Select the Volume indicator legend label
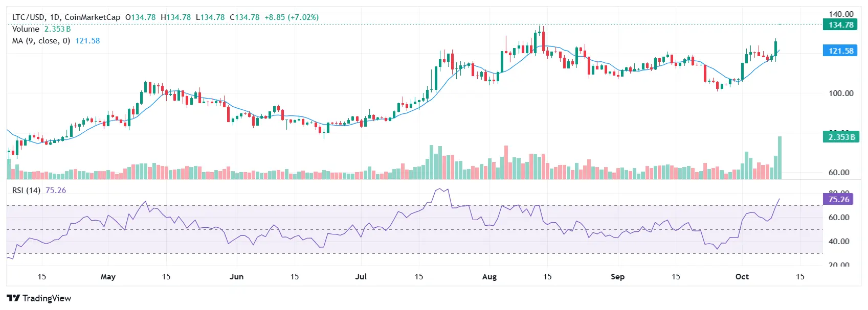This screenshot has width=868, height=310. pyautogui.click(x=26, y=29)
